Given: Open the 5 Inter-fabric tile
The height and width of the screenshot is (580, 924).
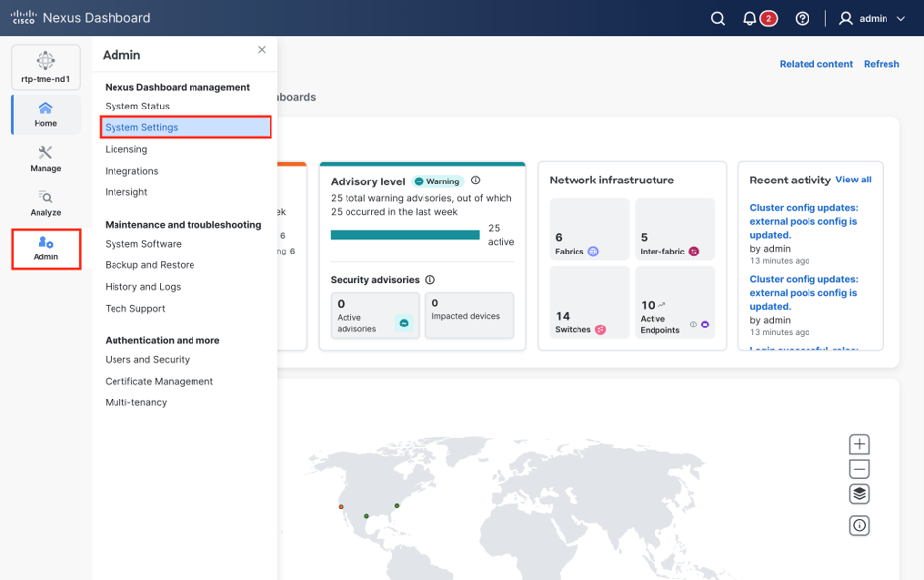Looking at the screenshot, I should pos(674,230).
